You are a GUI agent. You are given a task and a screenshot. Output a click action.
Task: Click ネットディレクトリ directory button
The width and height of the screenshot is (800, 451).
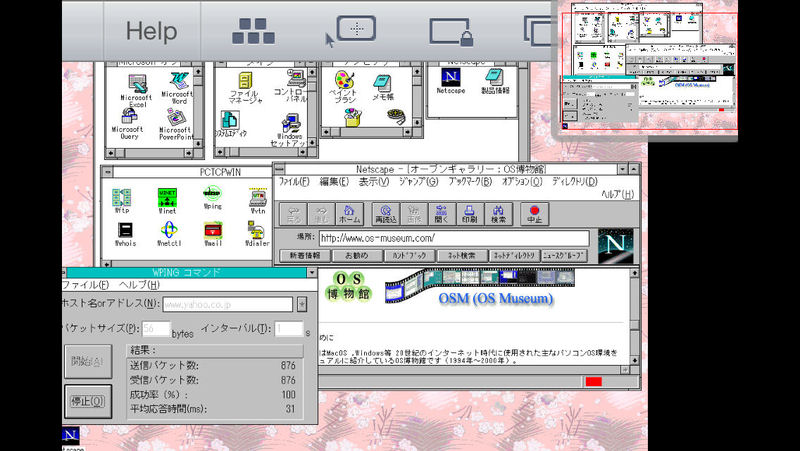514,256
